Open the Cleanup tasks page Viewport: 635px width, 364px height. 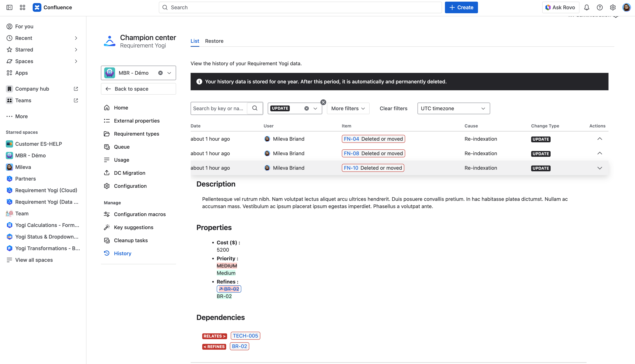click(131, 240)
